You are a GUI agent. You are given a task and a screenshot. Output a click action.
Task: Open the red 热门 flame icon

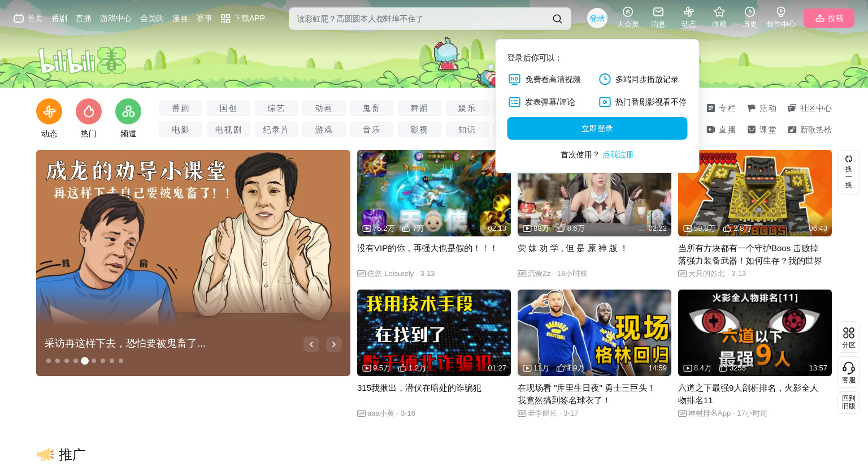(x=89, y=111)
